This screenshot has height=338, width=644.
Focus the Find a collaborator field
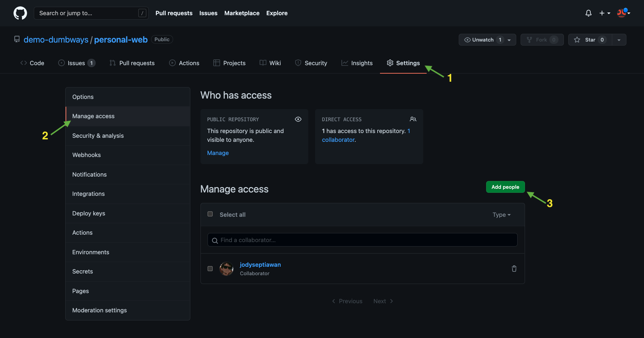365,240
